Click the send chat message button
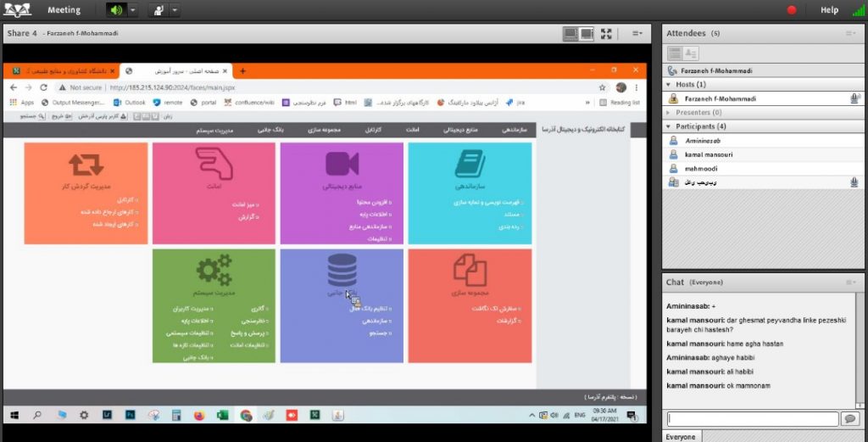 [x=849, y=419]
